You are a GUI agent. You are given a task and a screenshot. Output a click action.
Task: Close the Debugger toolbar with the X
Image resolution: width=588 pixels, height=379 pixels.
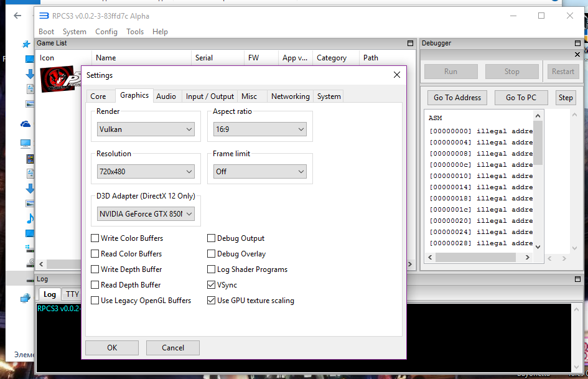[x=577, y=55]
